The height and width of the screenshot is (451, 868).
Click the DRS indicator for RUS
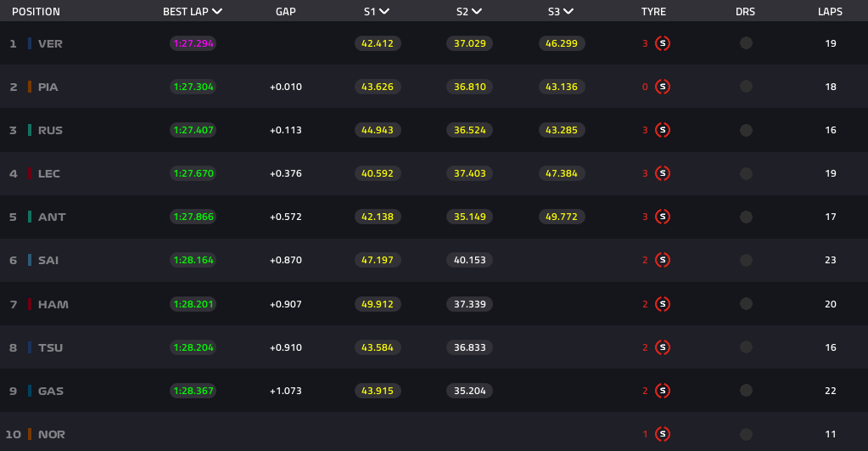click(746, 130)
